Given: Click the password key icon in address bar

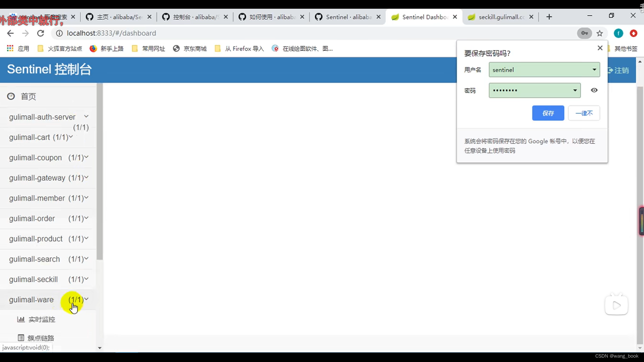Looking at the screenshot, I should point(584,33).
